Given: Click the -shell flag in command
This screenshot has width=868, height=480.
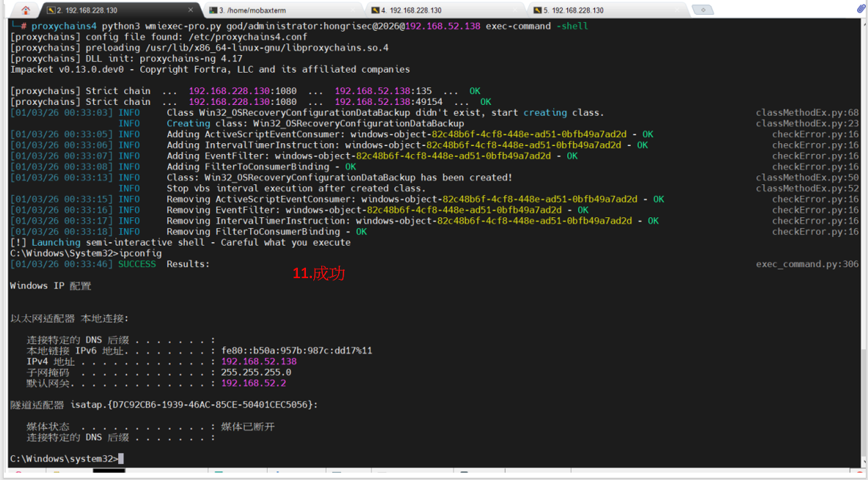Looking at the screenshot, I should click(x=572, y=26).
